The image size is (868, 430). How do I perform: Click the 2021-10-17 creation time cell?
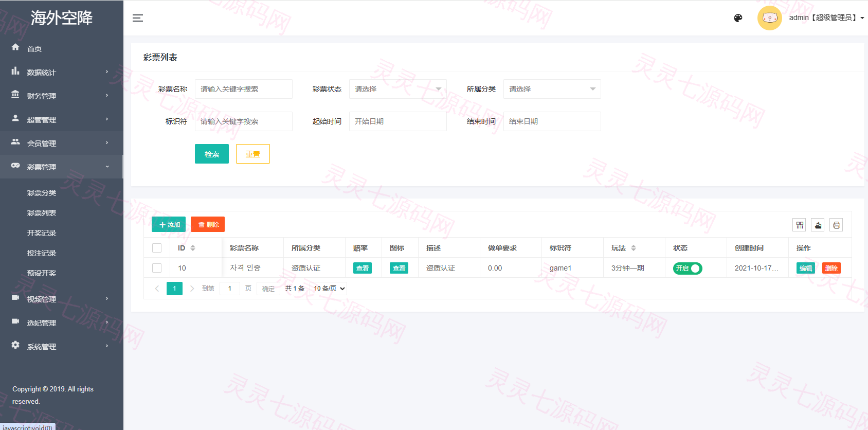pos(756,268)
